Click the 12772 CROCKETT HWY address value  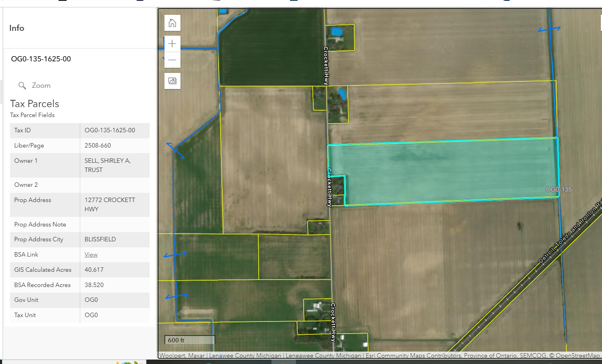[109, 204]
